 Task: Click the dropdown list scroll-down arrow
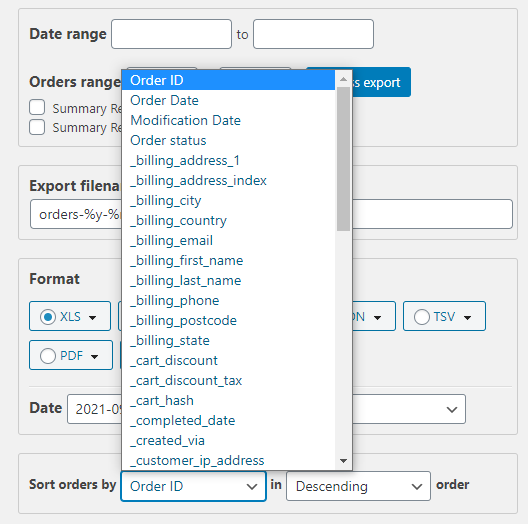pos(343,460)
